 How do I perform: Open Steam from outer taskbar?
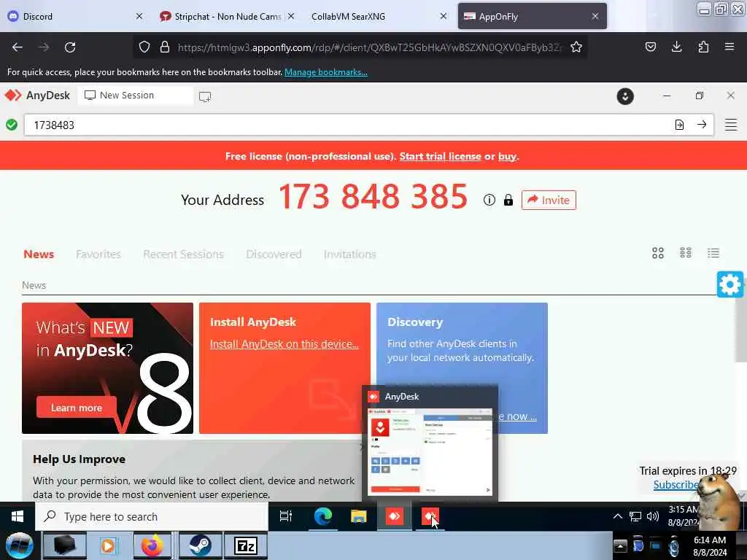click(200, 545)
